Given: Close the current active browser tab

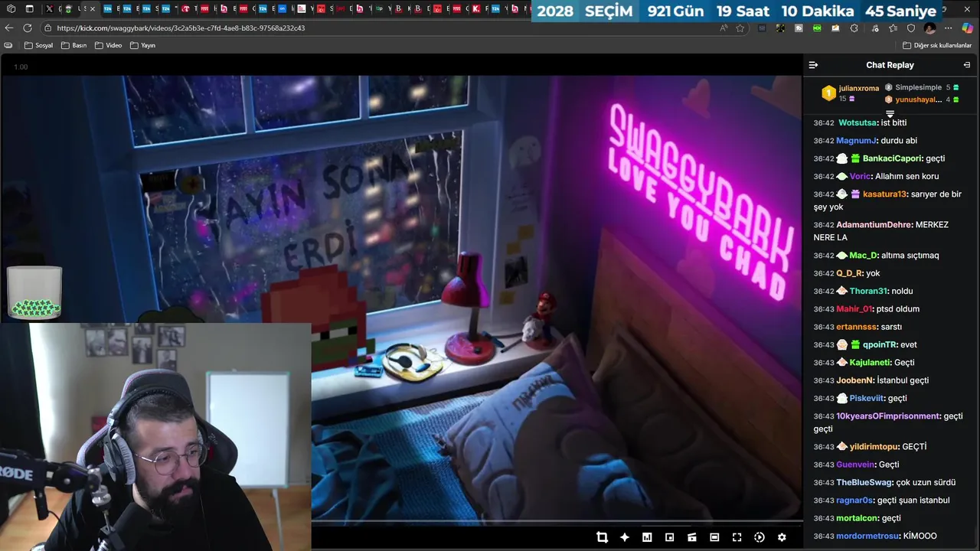Looking at the screenshot, I should pyautogui.click(x=93, y=9).
